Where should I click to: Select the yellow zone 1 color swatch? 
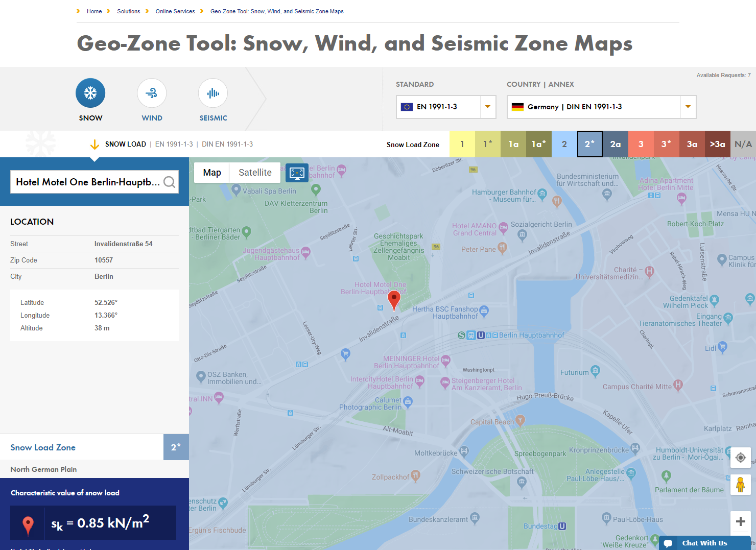pos(462,144)
